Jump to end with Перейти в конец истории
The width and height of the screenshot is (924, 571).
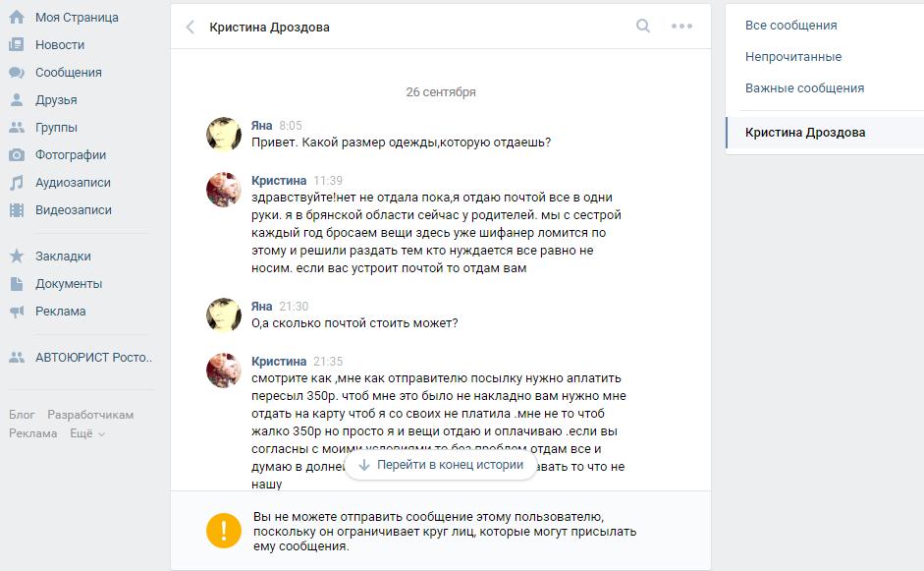[x=441, y=465]
